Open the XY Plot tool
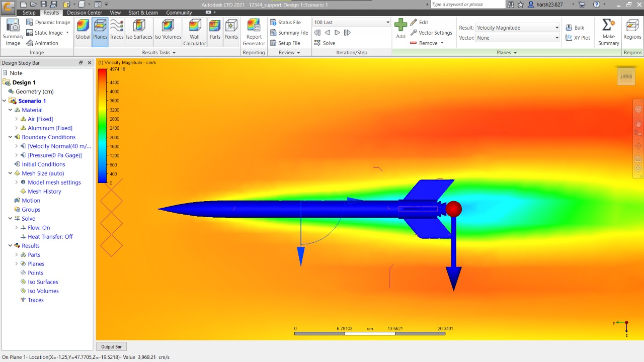Image resolution: width=644 pixels, height=362 pixels. click(578, 38)
